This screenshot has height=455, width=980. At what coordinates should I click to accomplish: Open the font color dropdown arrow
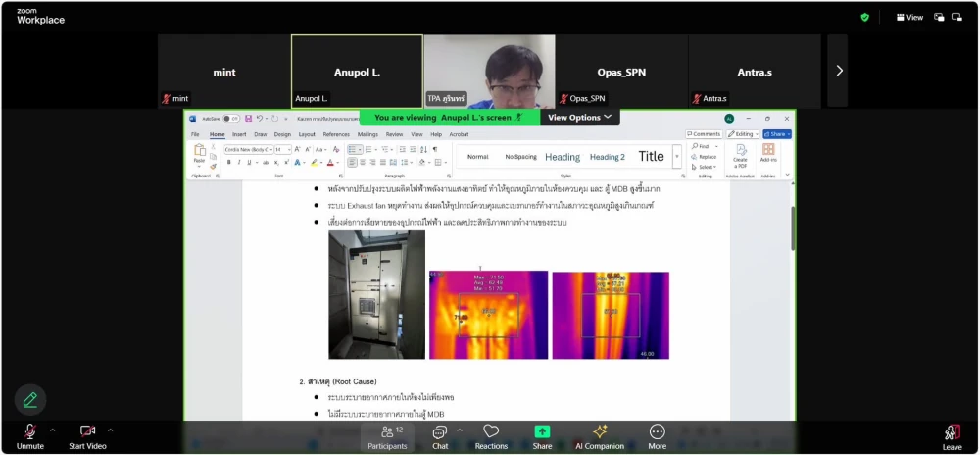(338, 162)
